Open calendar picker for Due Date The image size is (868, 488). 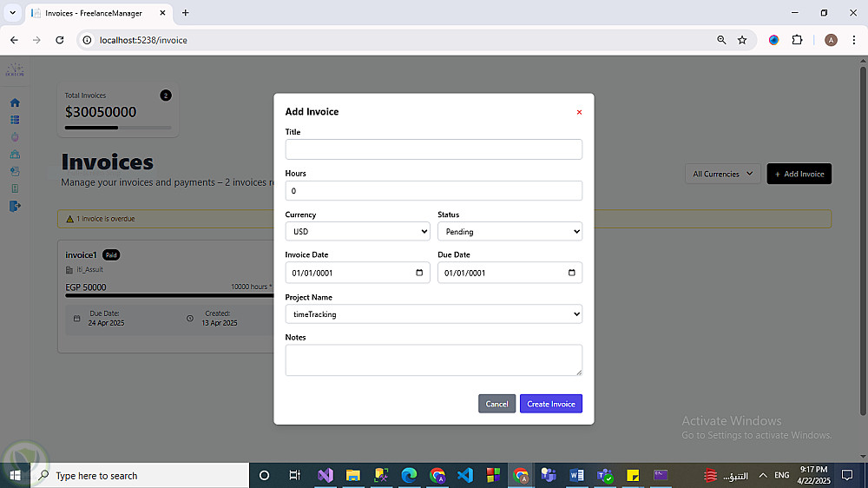click(571, 273)
